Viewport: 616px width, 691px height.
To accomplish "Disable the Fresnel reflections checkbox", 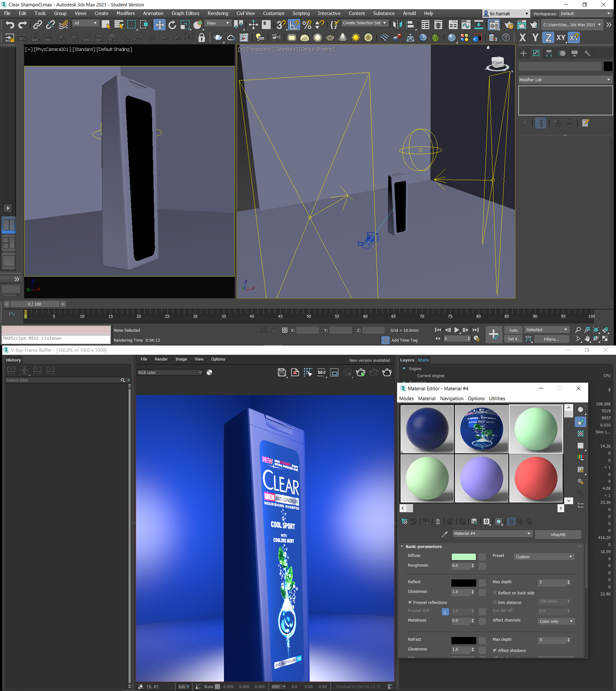I will (x=410, y=602).
